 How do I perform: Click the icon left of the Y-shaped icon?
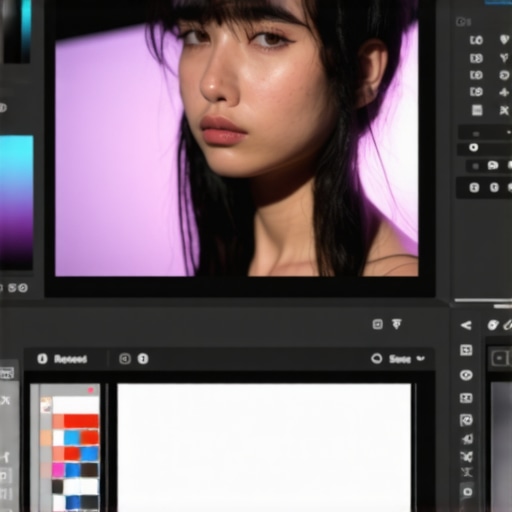coord(476,58)
